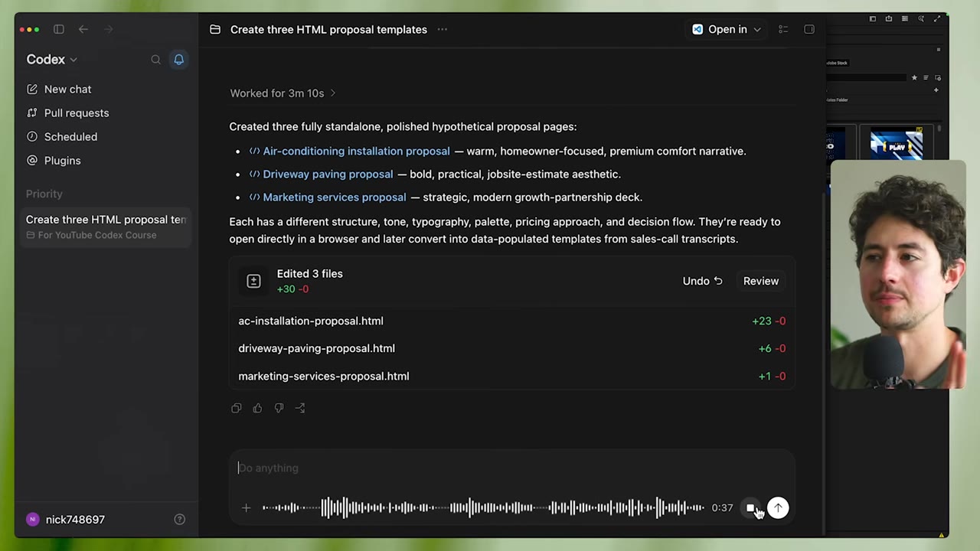Open the Plugins section
Screen dimensions: 980x551
[54, 160]
